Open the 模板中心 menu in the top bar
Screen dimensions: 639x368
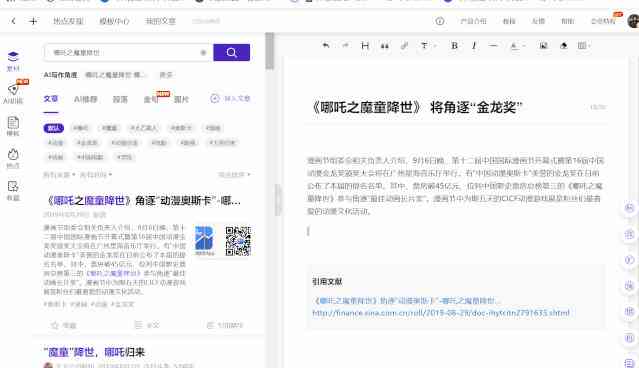pos(114,21)
